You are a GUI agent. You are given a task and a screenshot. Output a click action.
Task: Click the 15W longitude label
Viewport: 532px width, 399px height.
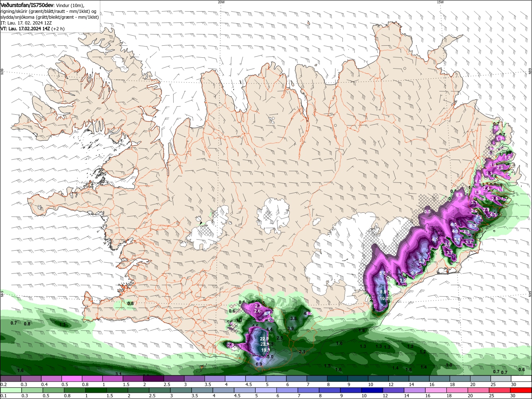click(440, 2)
